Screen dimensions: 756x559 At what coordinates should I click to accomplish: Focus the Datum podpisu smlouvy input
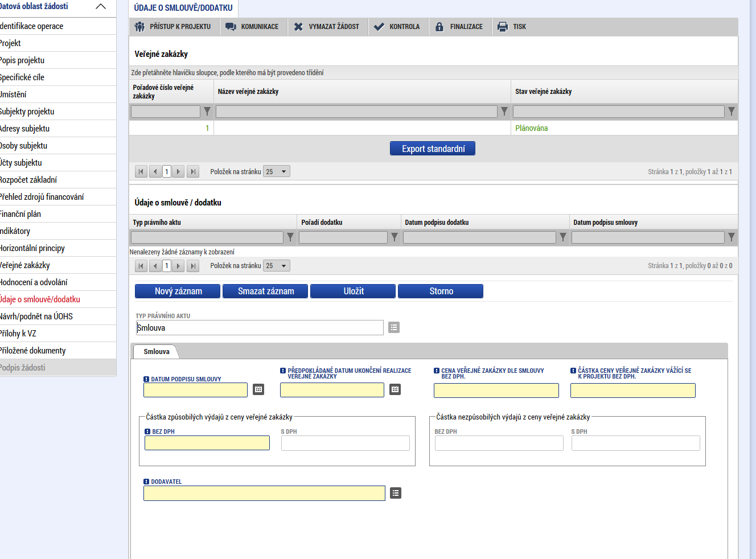(196, 390)
